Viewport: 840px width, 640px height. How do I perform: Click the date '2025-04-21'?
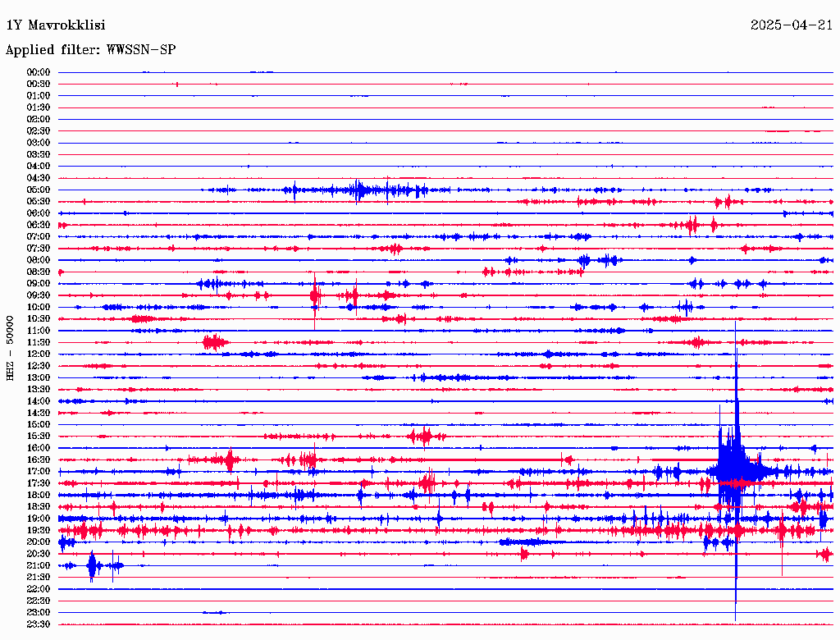coord(792,25)
